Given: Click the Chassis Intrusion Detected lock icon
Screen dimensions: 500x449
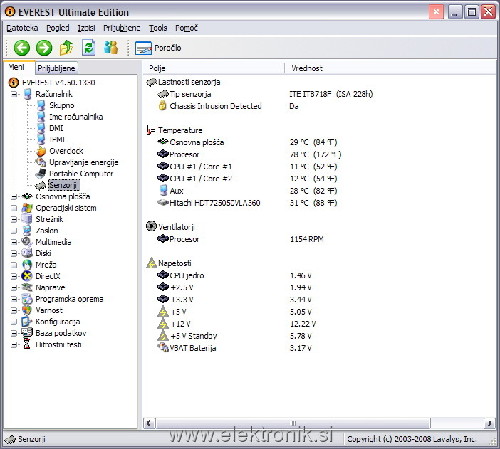Looking at the screenshot, I should (162, 106).
